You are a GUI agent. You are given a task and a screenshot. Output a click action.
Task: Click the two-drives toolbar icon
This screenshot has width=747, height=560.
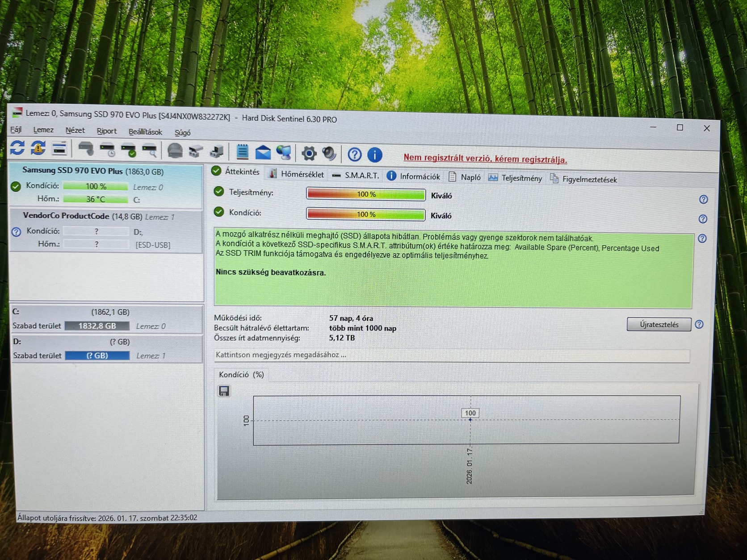pyautogui.click(x=196, y=151)
